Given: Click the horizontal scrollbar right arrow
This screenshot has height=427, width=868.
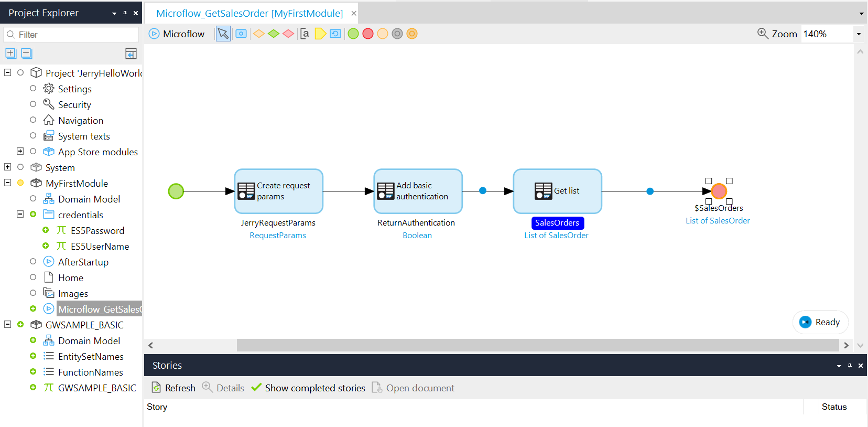Looking at the screenshot, I should 845,345.
